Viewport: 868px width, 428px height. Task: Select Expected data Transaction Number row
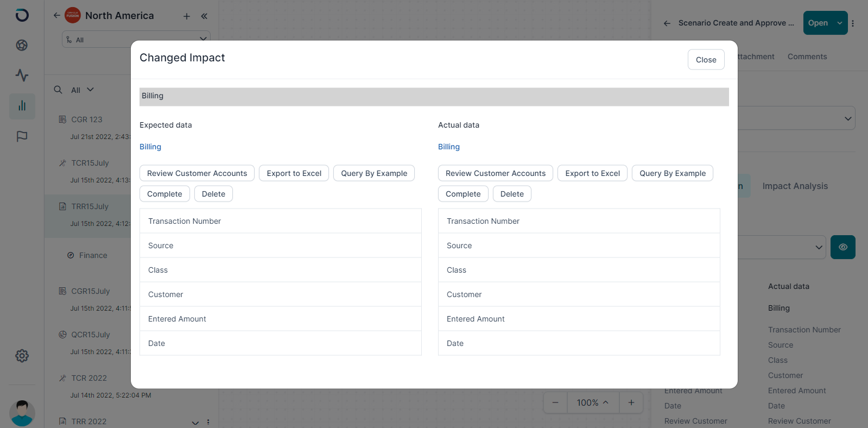tap(281, 221)
